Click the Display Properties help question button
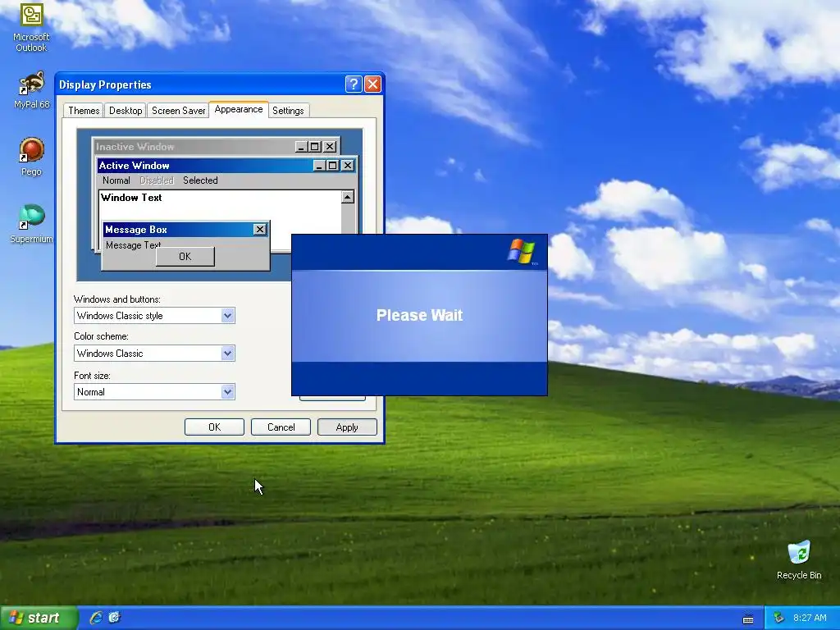The image size is (840, 630). tap(354, 84)
